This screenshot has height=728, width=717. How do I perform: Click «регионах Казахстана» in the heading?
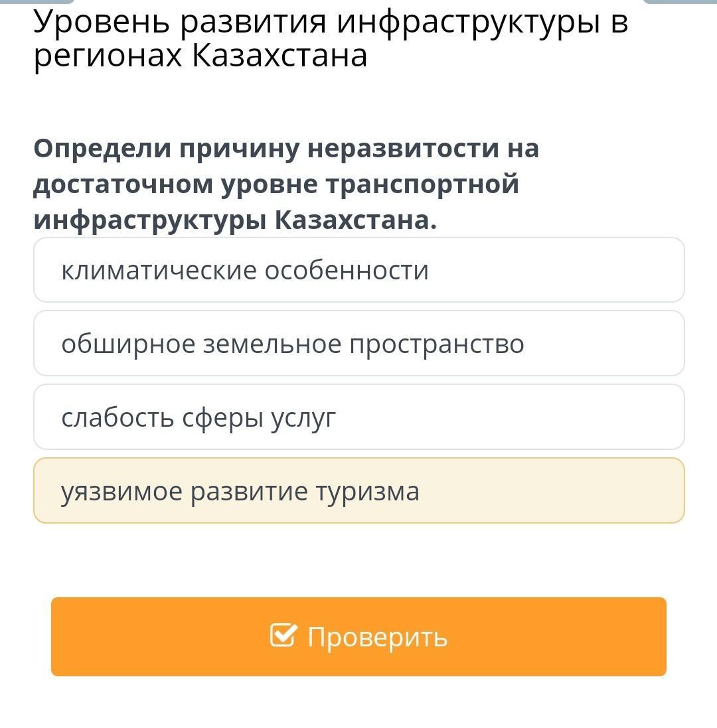[200, 56]
